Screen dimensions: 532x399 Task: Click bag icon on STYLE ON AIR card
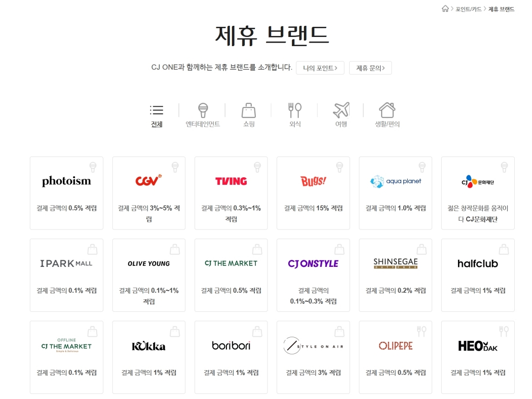click(x=339, y=331)
